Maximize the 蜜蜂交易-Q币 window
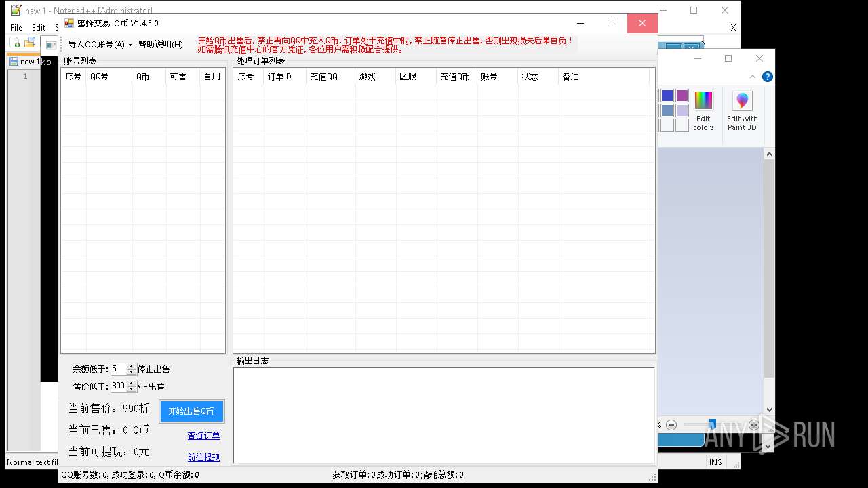The width and height of the screenshot is (868, 488). coord(611,23)
